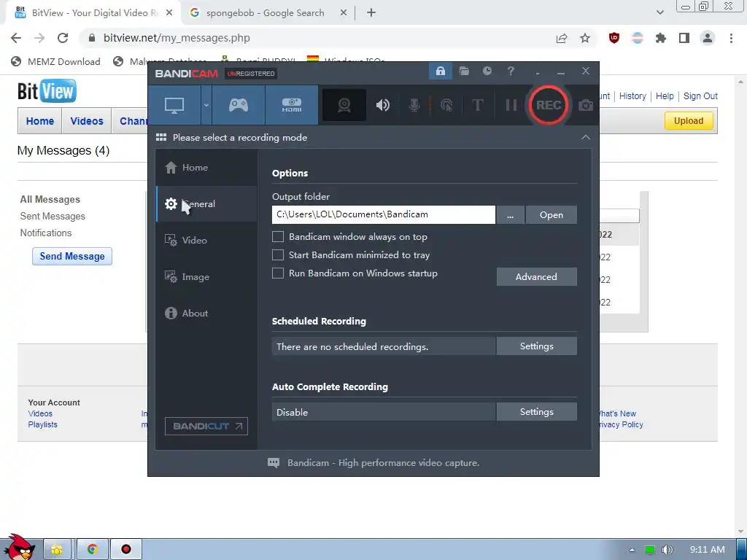Screen dimensions: 747x560
Task: Edit the Output folder path field
Action: click(x=384, y=215)
